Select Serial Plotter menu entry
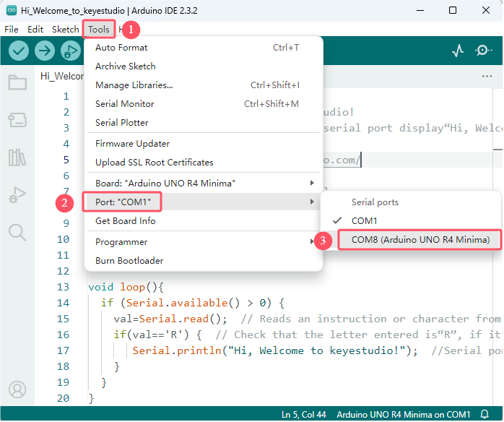The height and width of the screenshot is (422, 504). coord(204,123)
